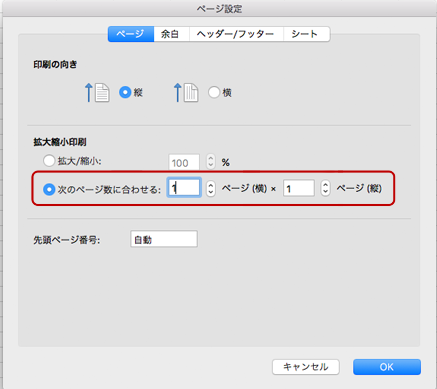Click the ページ (横) stepper arrows
The height and width of the screenshot is (389, 437).
(x=210, y=188)
